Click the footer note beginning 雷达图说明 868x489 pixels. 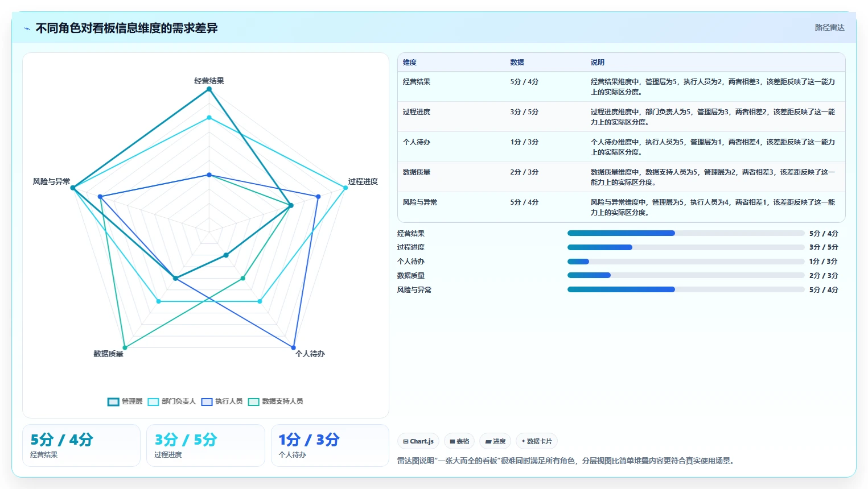click(x=566, y=461)
